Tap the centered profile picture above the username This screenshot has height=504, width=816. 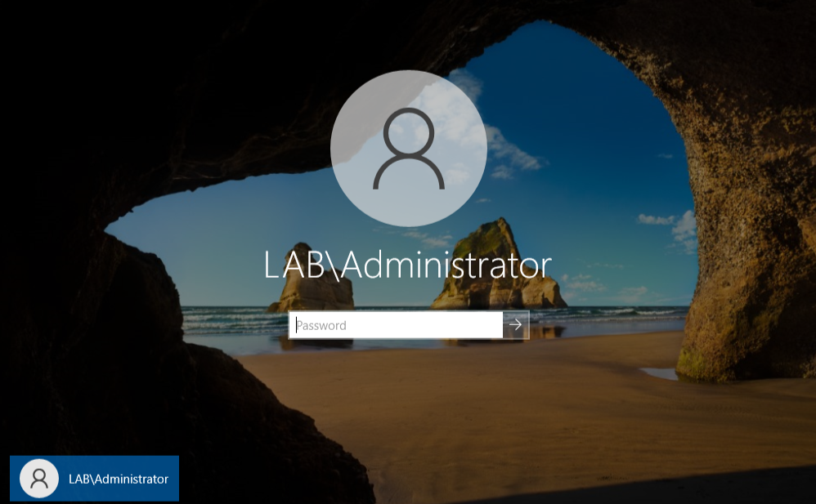click(x=408, y=148)
